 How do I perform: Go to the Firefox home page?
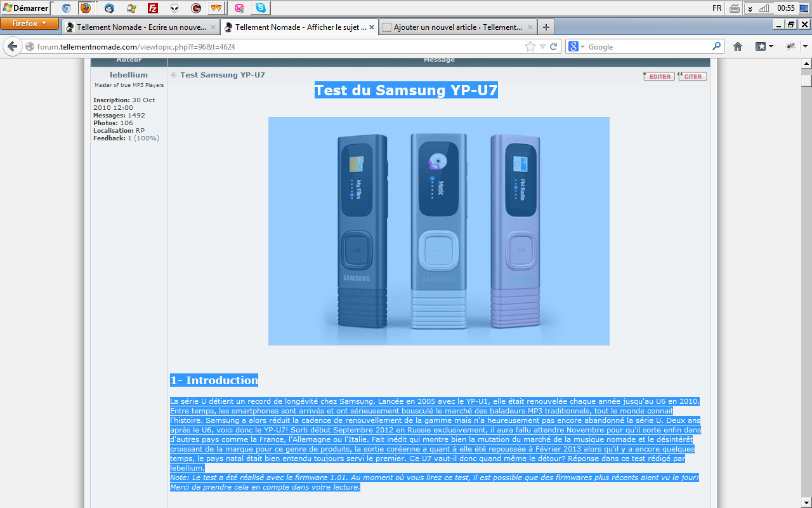738,46
